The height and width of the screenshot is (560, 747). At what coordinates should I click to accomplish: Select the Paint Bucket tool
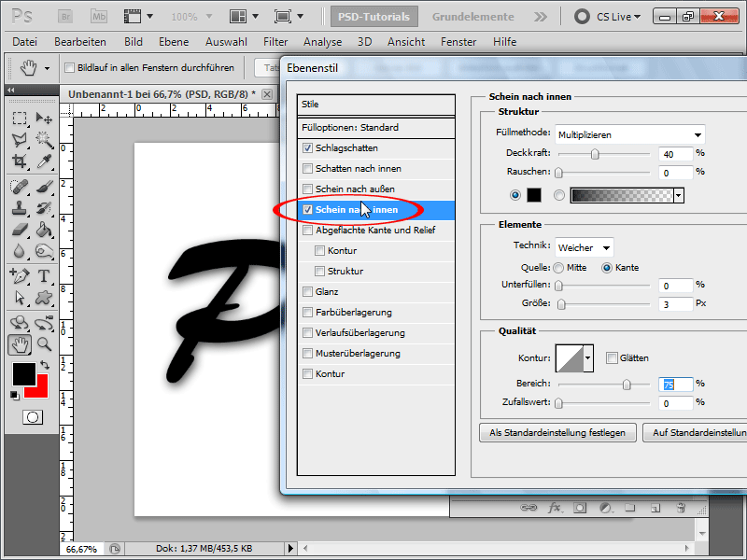[44, 230]
